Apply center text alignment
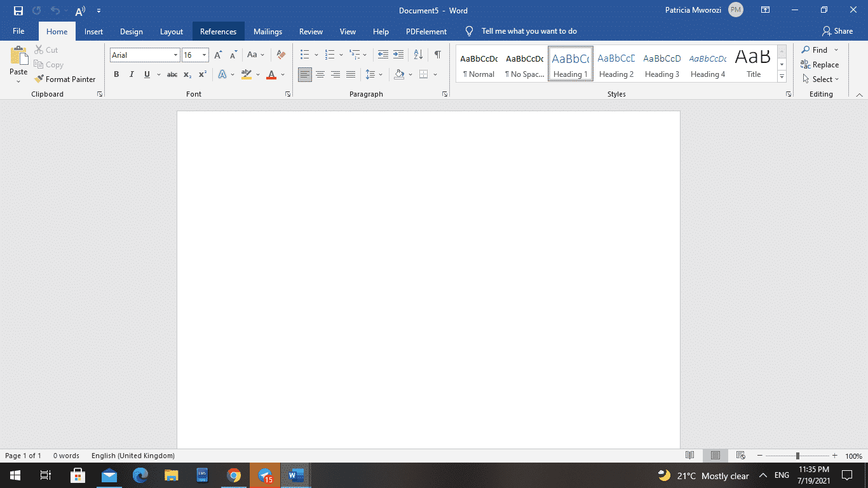The height and width of the screenshot is (488, 868). coord(320,74)
